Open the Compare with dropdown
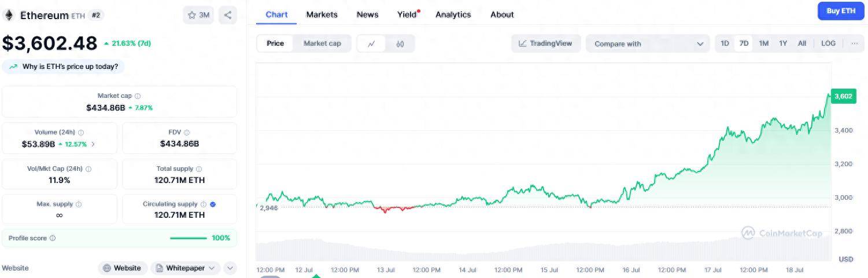The image size is (868, 278). [x=648, y=43]
